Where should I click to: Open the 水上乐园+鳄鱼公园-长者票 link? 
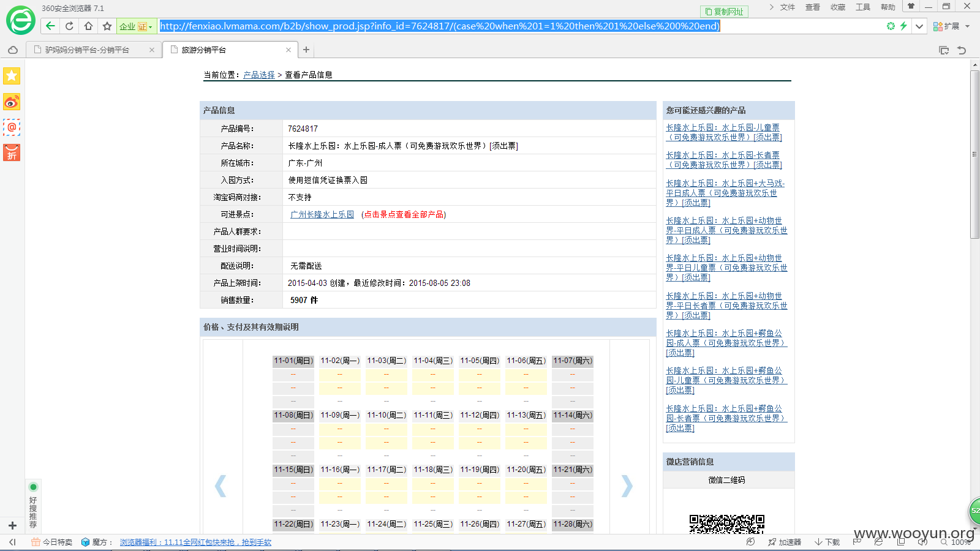[x=726, y=418]
